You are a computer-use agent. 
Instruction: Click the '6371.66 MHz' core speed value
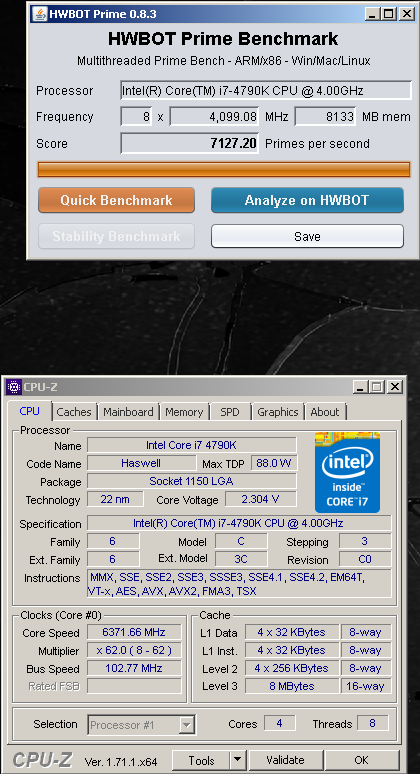(134, 632)
